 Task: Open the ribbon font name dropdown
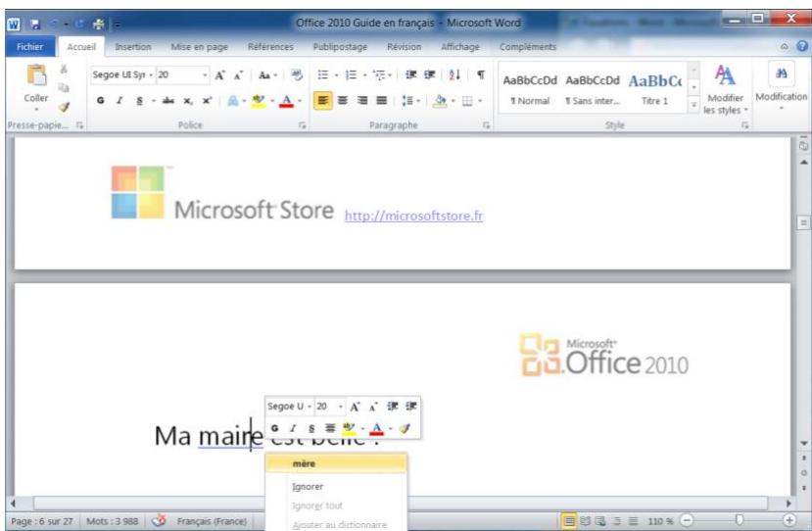click(x=151, y=75)
